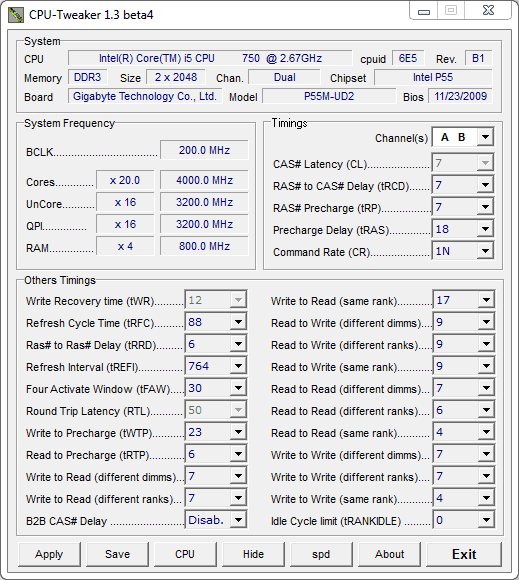Expand Read to Write (same rank) dropdown
This screenshot has width=519, height=580.
coord(464,366)
